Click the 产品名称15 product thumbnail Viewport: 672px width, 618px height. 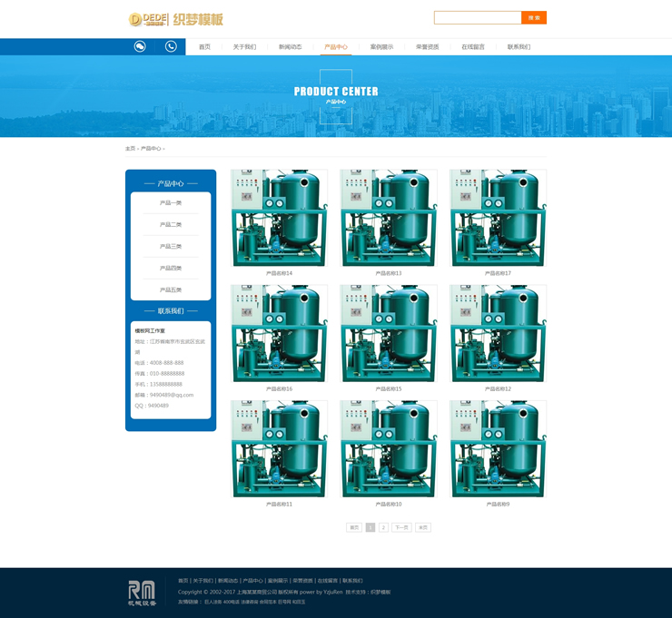pyautogui.click(x=389, y=333)
